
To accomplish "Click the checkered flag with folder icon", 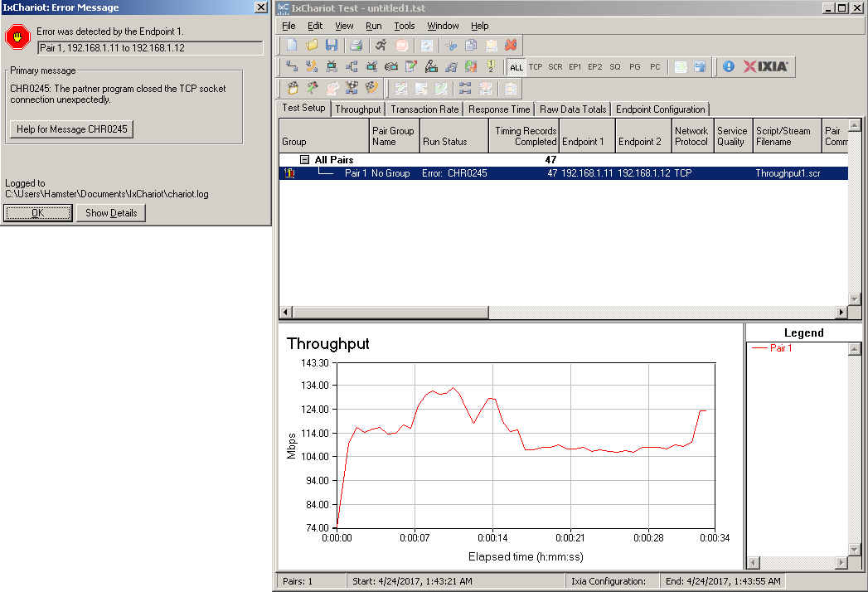I will [293, 88].
